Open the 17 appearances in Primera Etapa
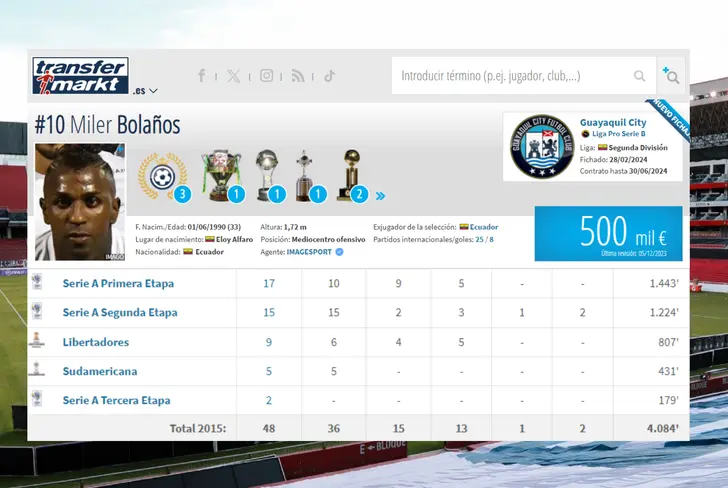Screen dimensions: 728x488 tap(269, 283)
